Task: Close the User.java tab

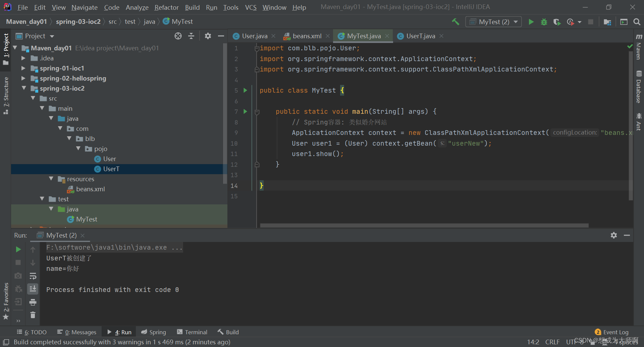Action: (273, 36)
